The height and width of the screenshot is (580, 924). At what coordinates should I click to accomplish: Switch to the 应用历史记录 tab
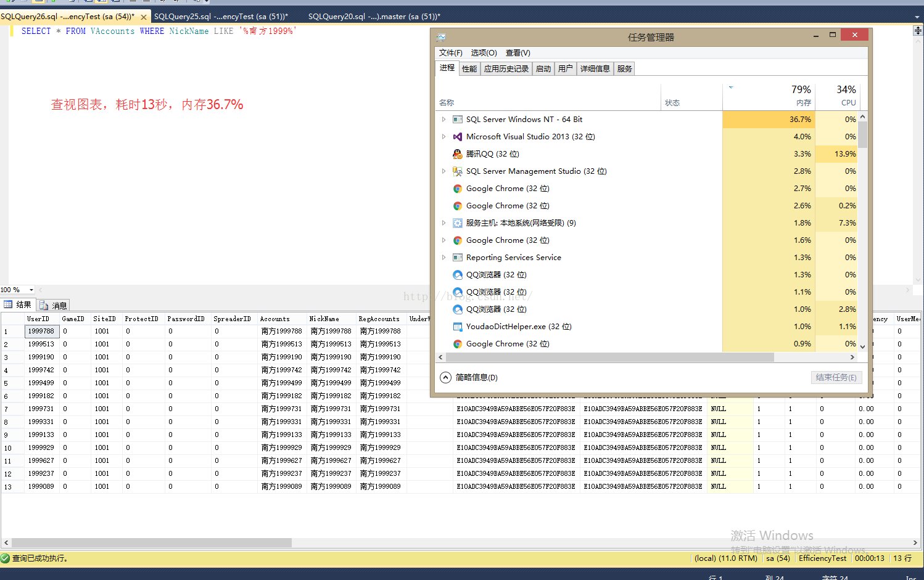coord(506,69)
